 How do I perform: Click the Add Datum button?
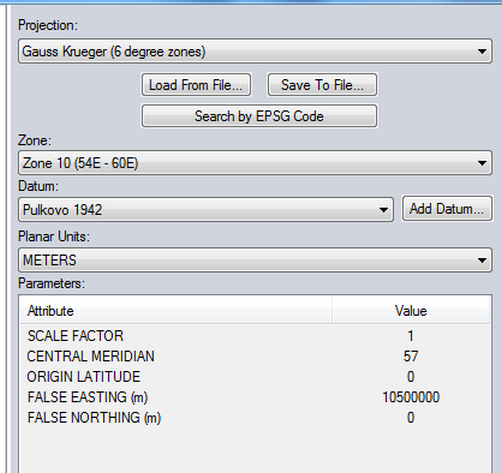click(447, 209)
